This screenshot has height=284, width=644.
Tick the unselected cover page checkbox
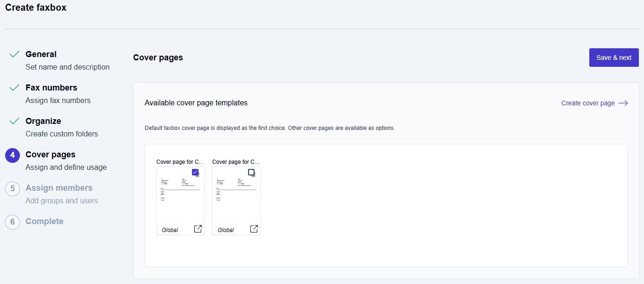(251, 172)
